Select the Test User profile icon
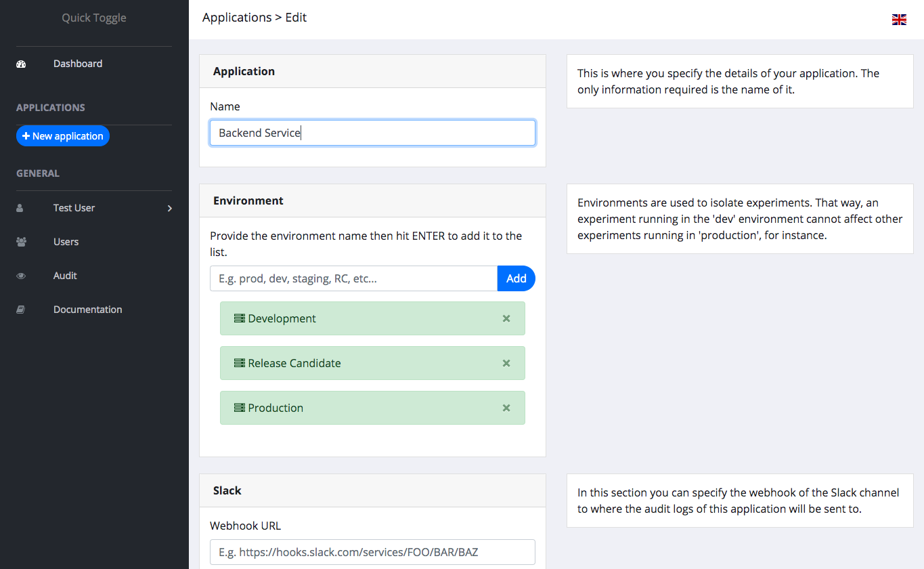The image size is (924, 569). (x=20, y=208)
